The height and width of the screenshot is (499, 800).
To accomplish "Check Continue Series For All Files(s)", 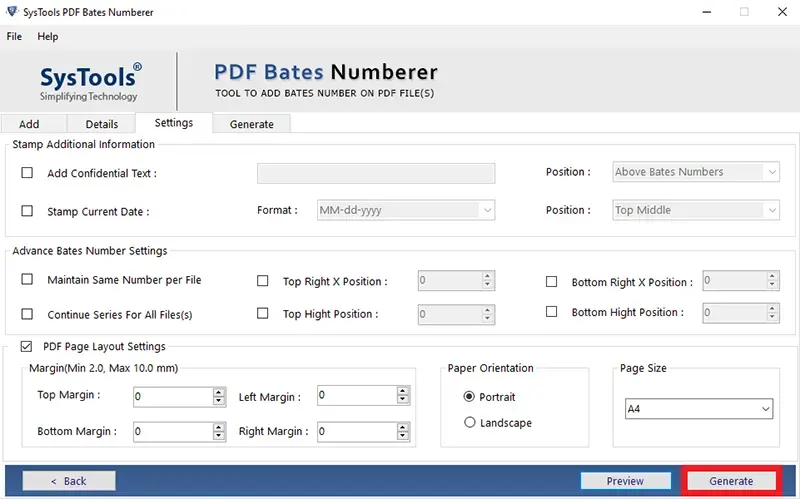I will tap(27, 314).
